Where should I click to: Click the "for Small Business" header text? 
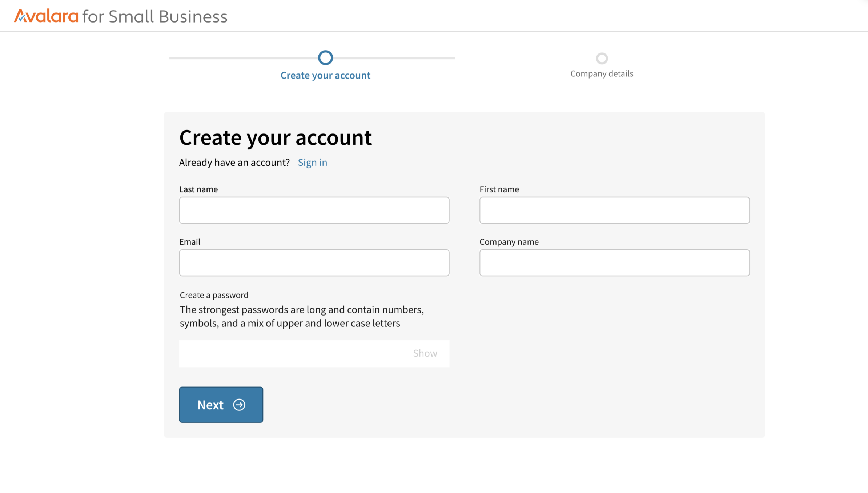pyautogui.click(x=154, y=17)
